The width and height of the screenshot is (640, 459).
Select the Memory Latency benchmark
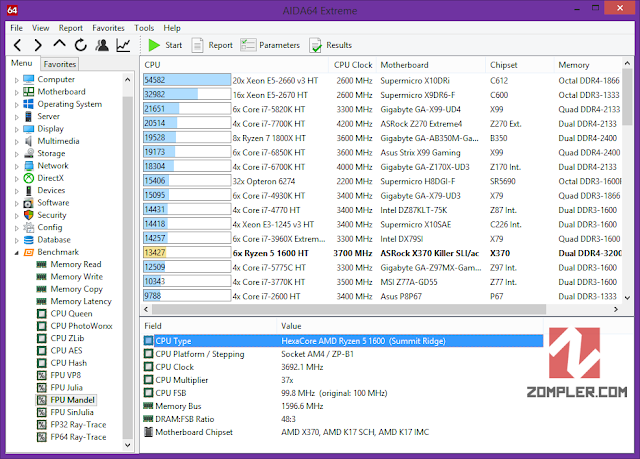tap(81, 301)
